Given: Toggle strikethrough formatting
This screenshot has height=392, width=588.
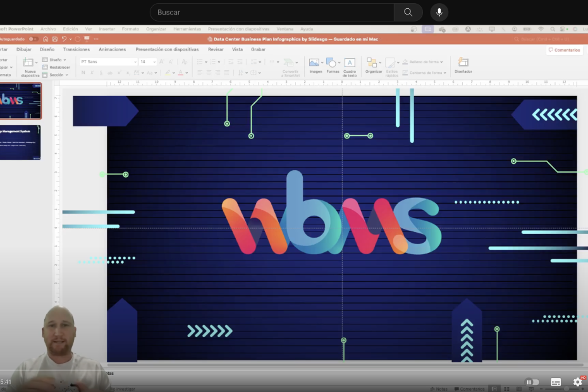Looking at the screenshot, I should pyautogui.click(x=110, y=73).
